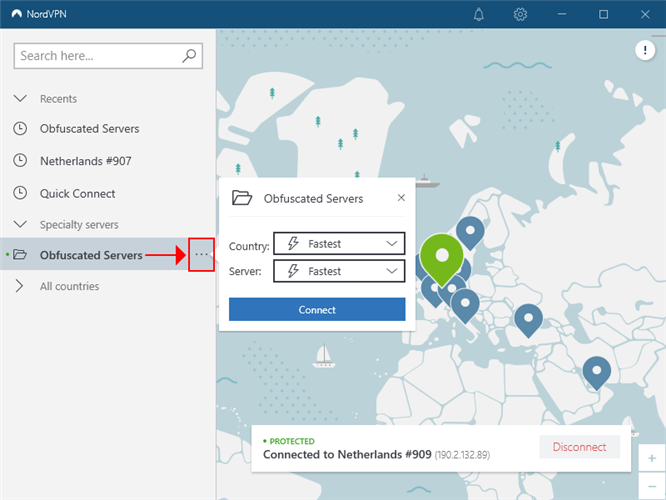
Task: Open the Country dropdown
Action: click(338, 243)
